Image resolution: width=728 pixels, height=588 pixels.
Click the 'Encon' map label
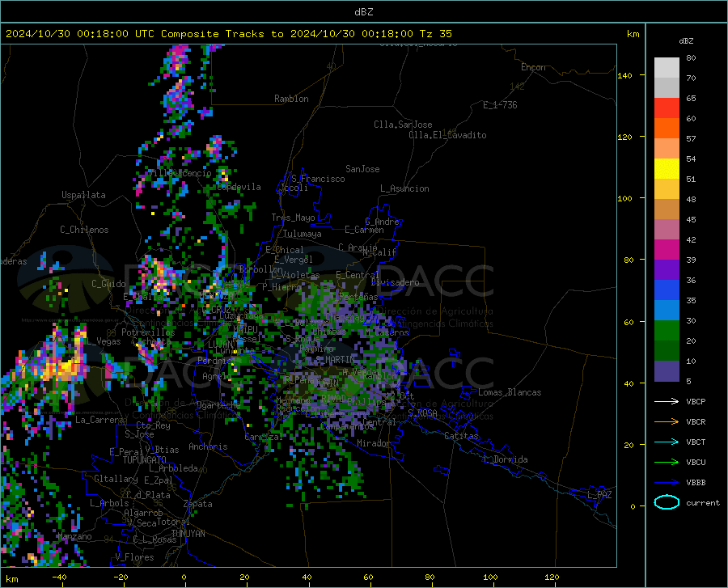(533, 67)
